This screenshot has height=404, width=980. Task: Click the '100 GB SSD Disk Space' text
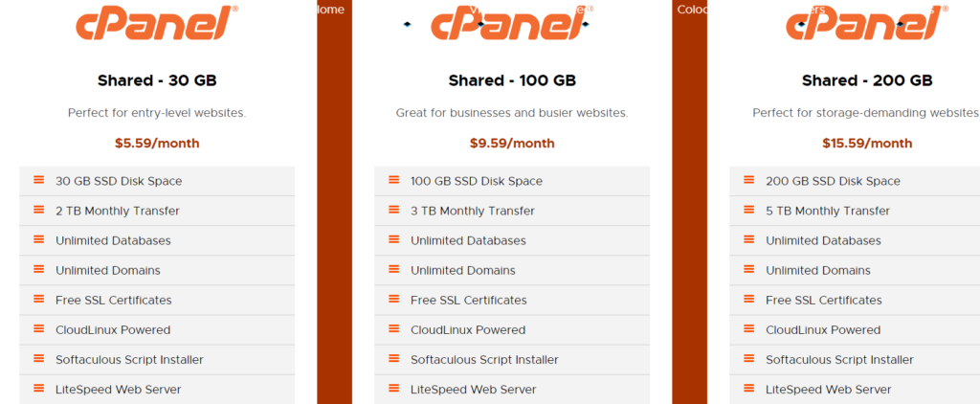coord(477,181)
